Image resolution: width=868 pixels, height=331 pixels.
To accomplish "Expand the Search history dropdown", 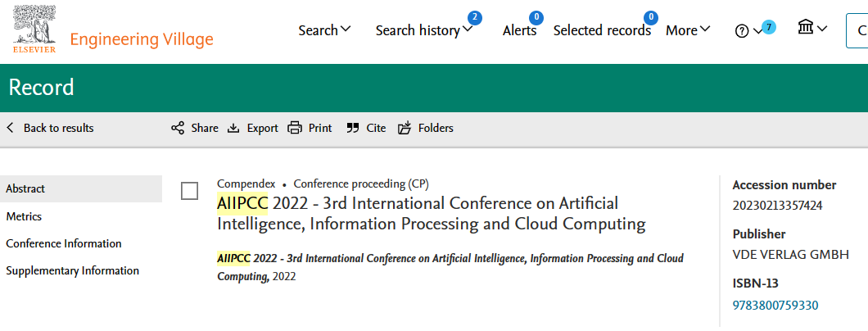I will click(x=423, y=30).
